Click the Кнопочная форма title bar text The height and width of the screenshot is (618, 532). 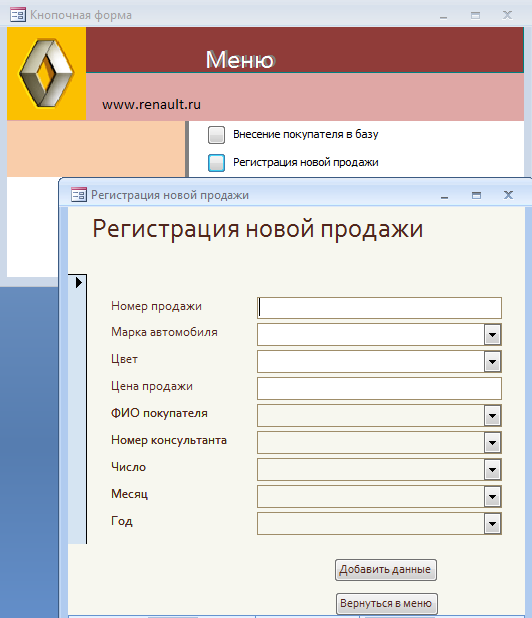81,15
